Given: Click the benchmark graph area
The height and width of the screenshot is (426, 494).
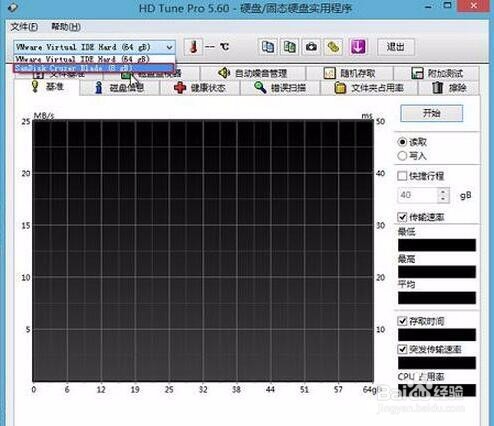Looking at the screenshot, I should point(203,251).
